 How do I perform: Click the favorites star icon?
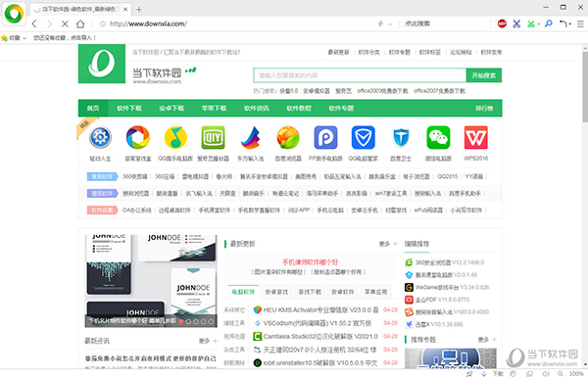[5, 38]
